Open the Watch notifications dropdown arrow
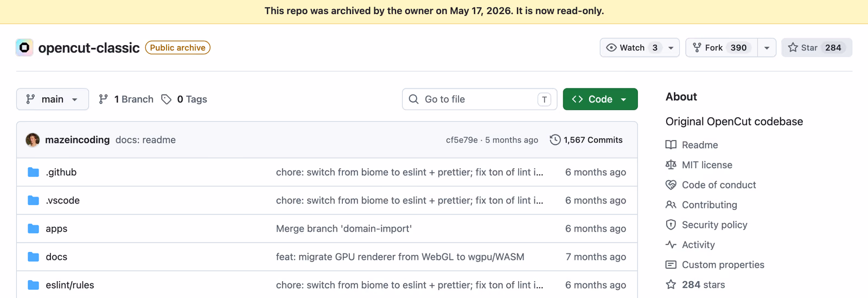 point(671,48)
